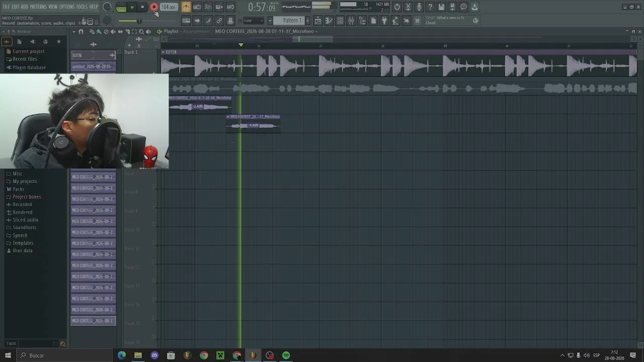Select the playlist mute tool
The image size is (644, 362).
coord(113,32)
